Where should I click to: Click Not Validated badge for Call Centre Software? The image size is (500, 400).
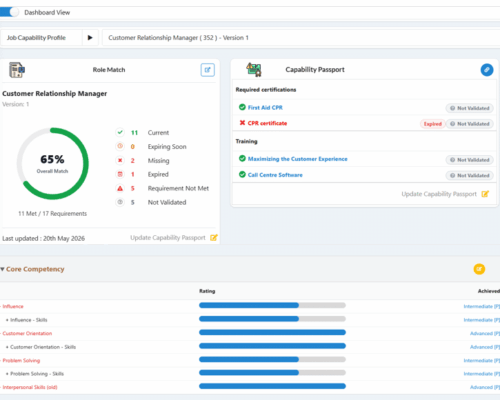[x=469, y=175]
